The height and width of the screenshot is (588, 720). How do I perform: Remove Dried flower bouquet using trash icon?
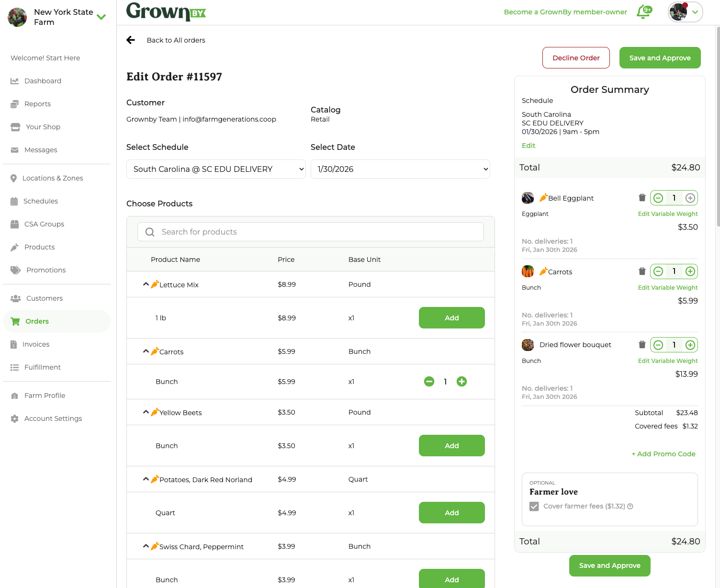(642, 345)
